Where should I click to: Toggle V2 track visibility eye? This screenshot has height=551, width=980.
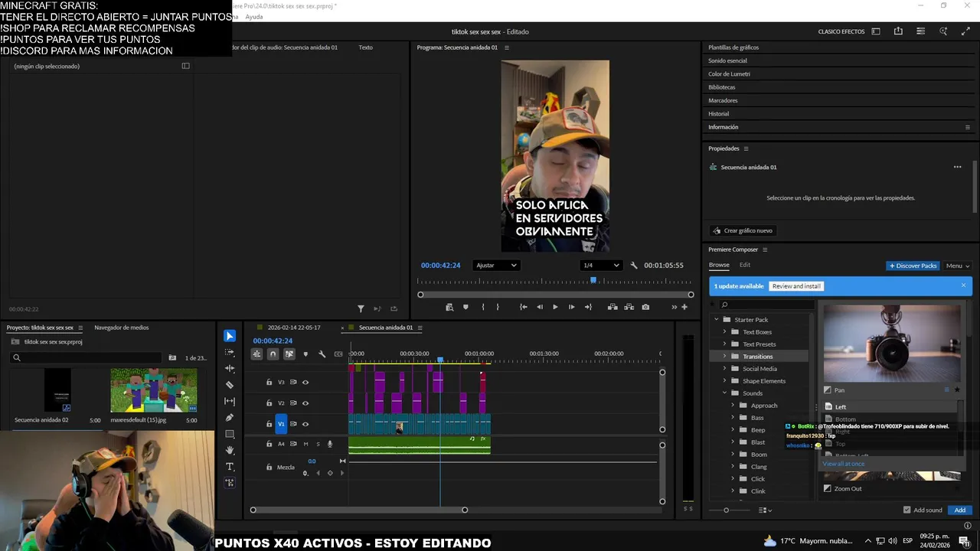click(x=305, y=403)
